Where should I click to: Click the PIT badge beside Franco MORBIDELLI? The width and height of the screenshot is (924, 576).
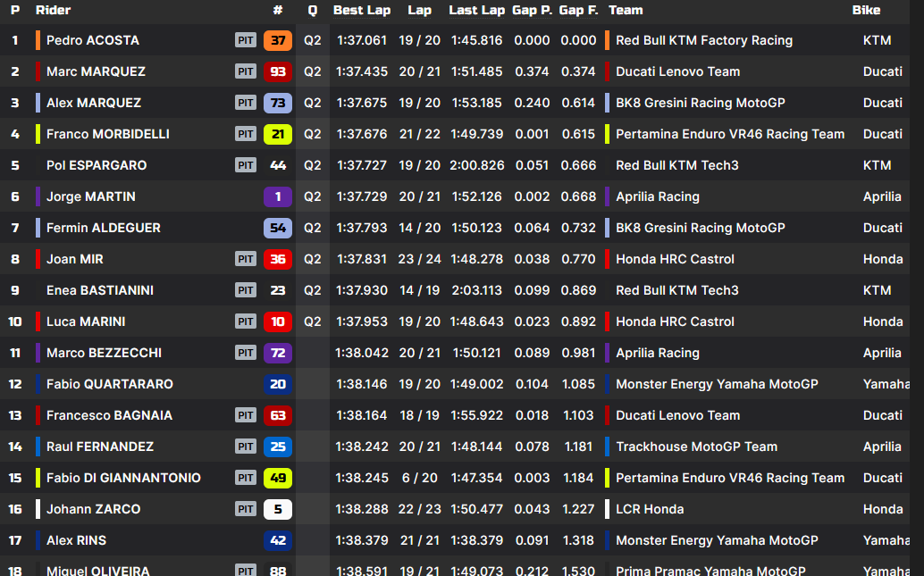coord(246,134)
